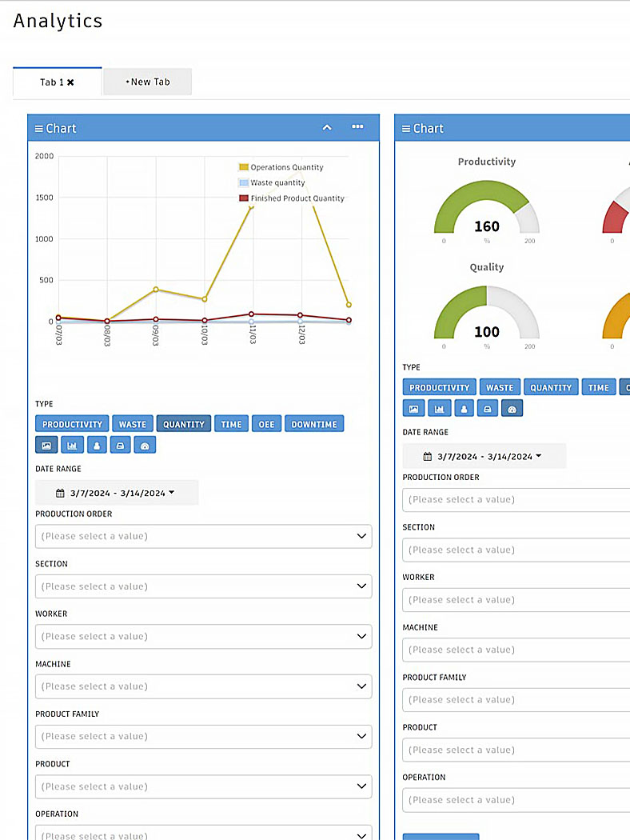
Task: Expand left Section dropdown
Action: [x=203, y=586]
